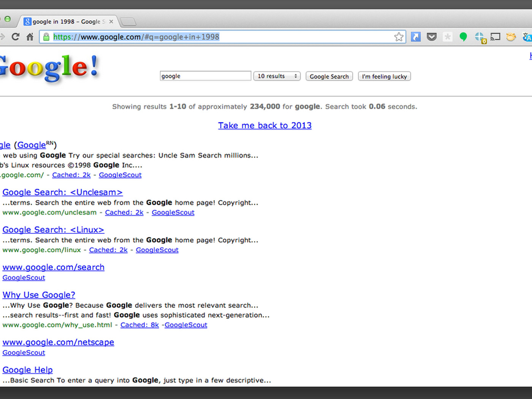Follow the 'Take me back to 2013' link

tap(265, 125)
